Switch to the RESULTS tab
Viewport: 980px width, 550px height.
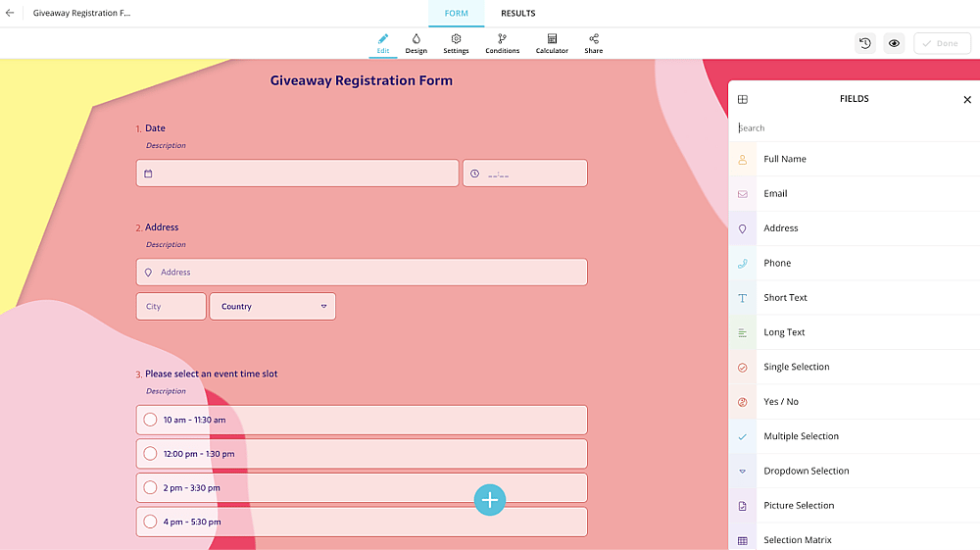[x=518, y=13]
